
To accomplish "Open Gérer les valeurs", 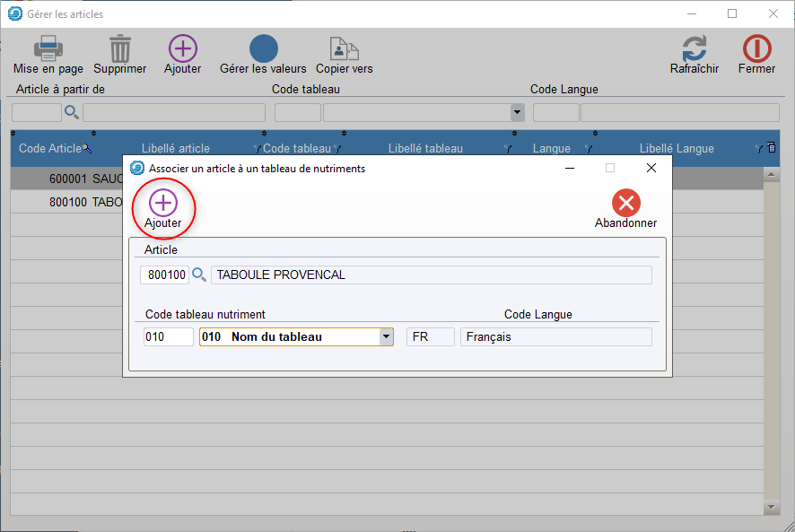I will 263,49.
